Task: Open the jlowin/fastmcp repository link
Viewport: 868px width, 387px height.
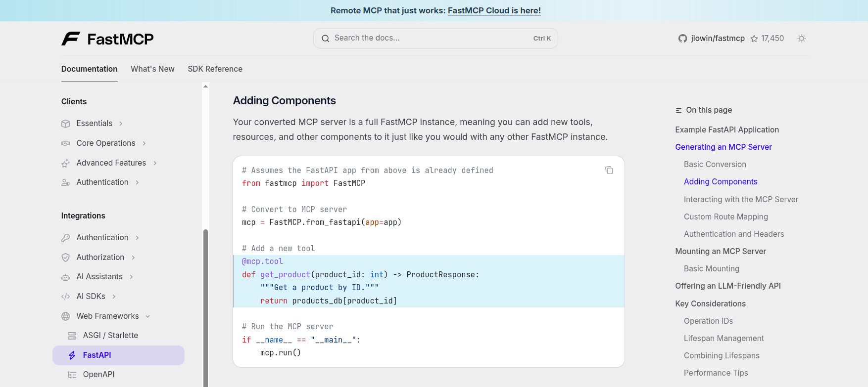Action: pos(718,39)
